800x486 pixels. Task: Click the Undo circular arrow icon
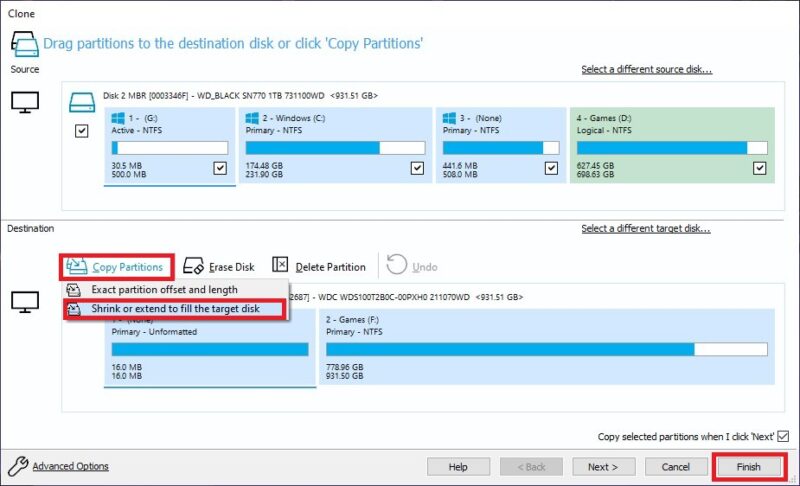point(396,264)
